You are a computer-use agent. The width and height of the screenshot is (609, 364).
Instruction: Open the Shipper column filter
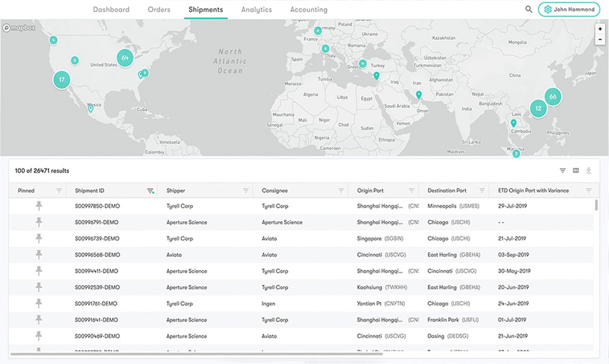(246, 191)
